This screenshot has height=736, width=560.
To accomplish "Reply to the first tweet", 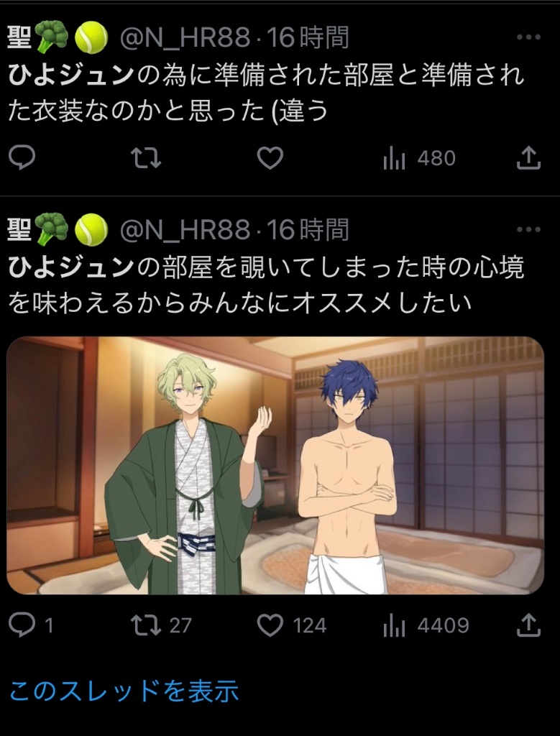I will 22,157.
